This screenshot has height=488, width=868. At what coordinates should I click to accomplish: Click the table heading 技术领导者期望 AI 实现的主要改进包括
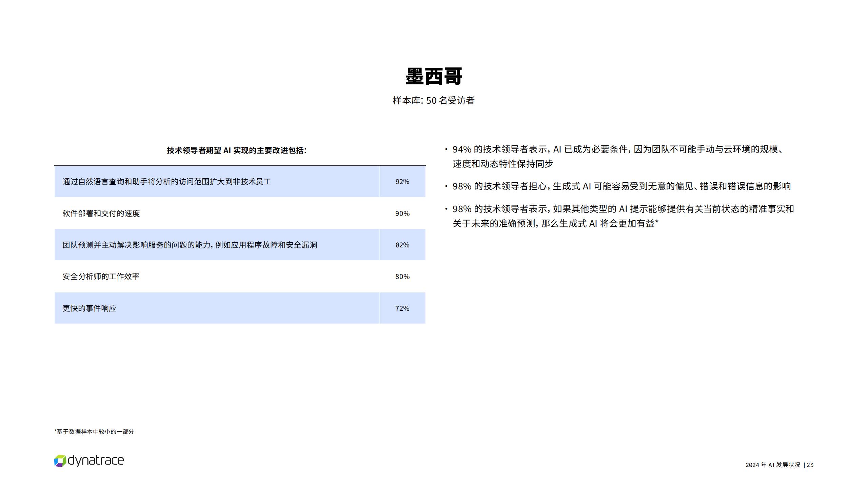pos(237,150)
